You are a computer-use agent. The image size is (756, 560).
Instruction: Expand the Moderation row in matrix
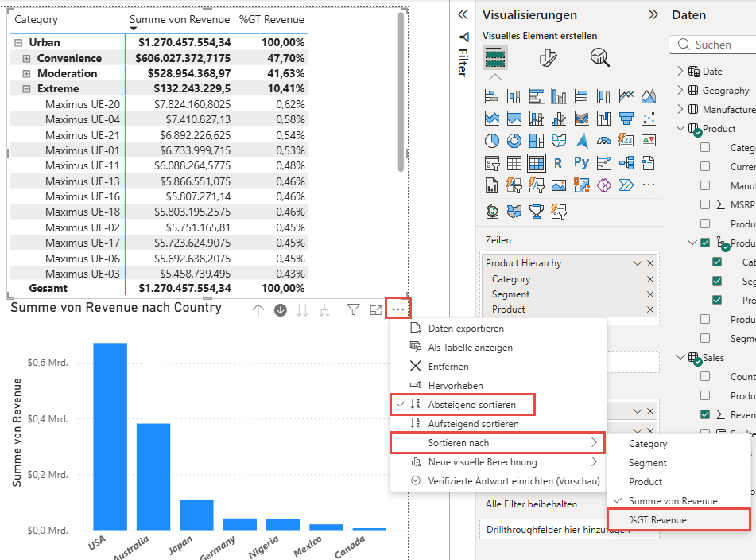26,74
